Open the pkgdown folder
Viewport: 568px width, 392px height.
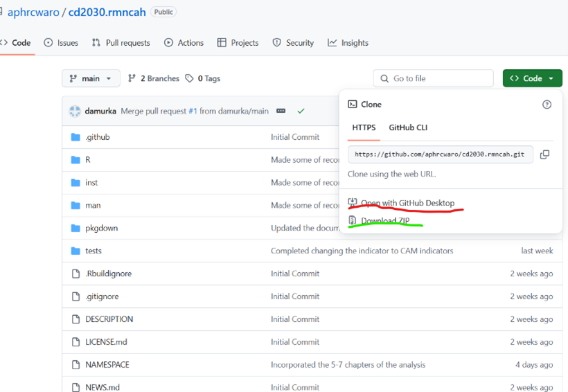click(101, 229)
